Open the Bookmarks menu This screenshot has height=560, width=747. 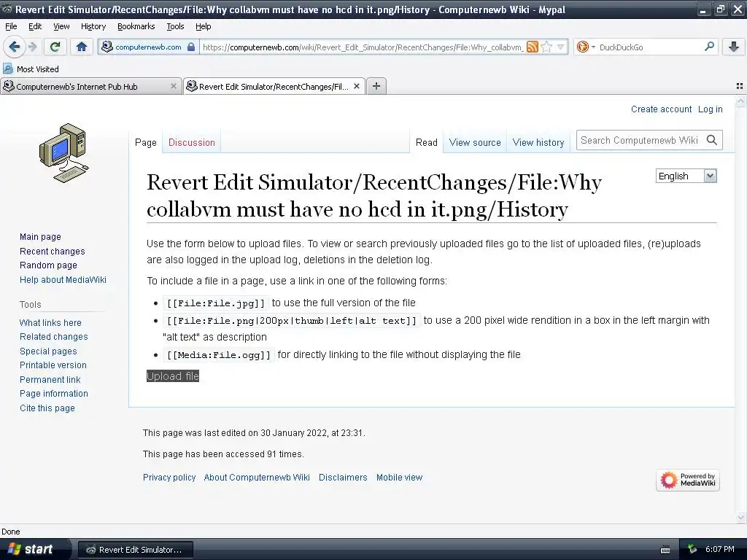point(136,26)
